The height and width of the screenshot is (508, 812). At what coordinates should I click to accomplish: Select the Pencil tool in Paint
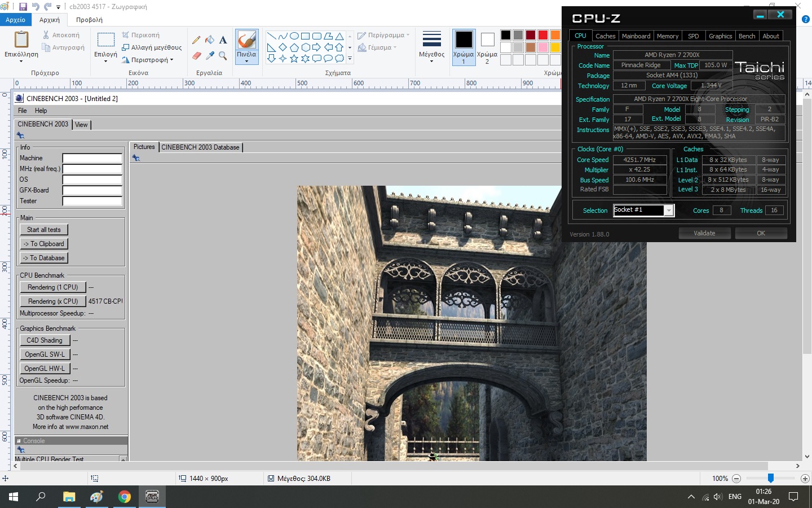[x=196, y=40]
